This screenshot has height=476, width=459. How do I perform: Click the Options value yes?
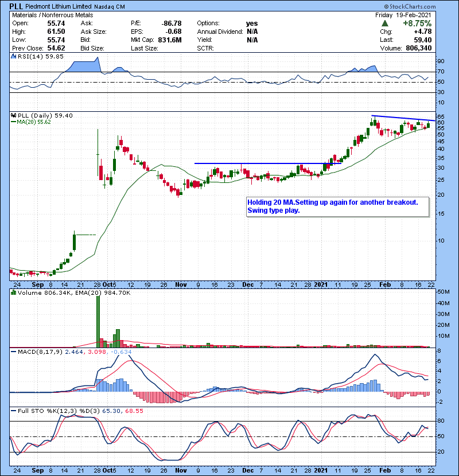tap(252, 24)
